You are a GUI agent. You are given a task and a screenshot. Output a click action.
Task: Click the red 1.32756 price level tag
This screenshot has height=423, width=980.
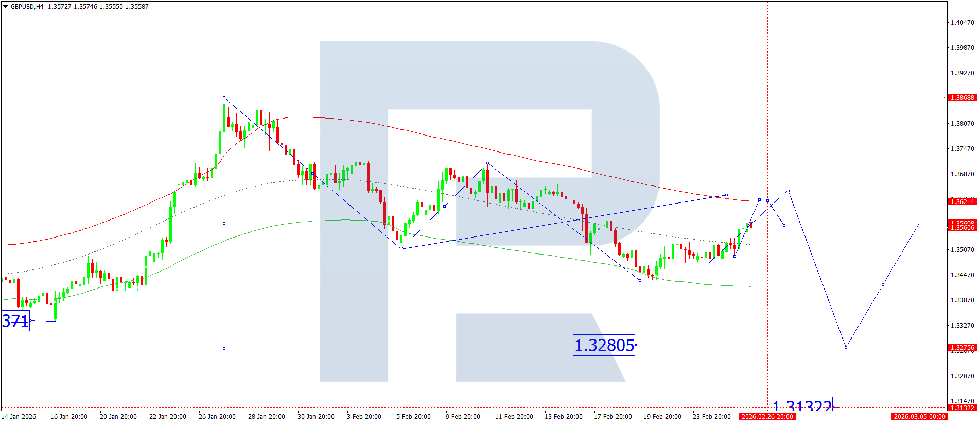961,347
